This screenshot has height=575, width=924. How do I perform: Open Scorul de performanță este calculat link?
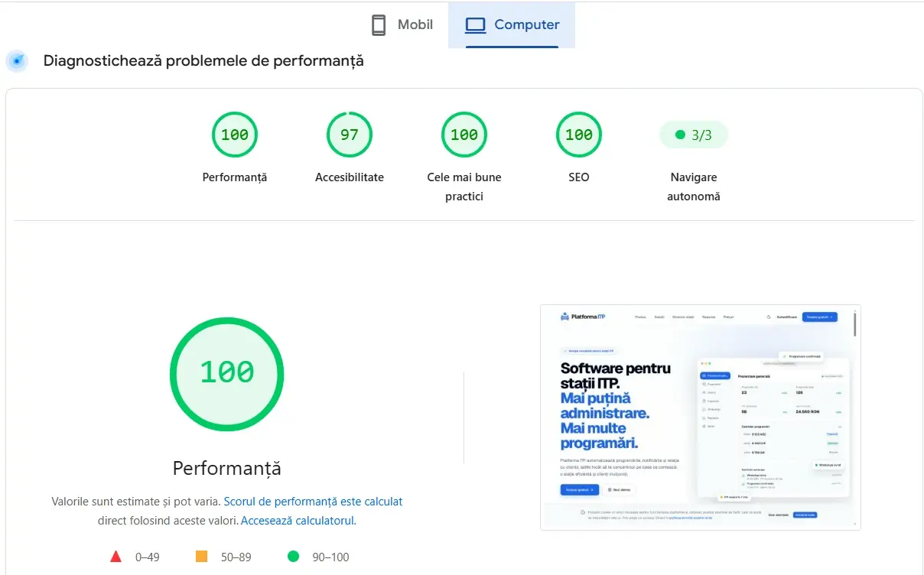[313, 502]
